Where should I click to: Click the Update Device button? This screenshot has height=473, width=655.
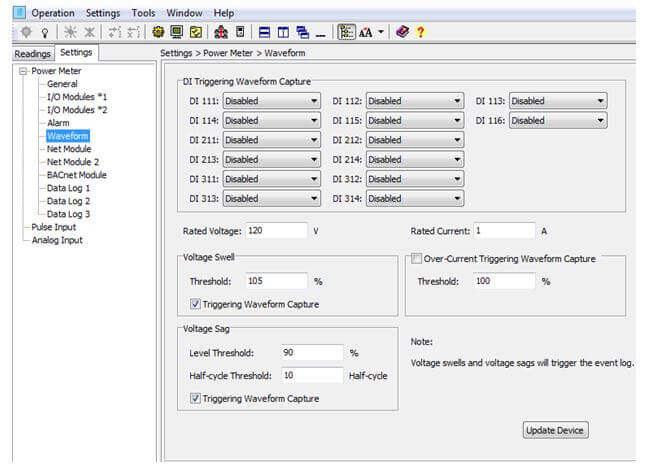pos(556,430)
